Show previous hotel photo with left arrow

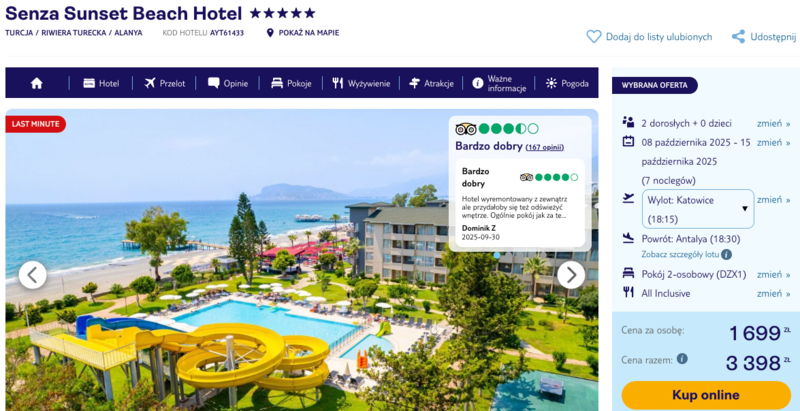coord(33,275)
